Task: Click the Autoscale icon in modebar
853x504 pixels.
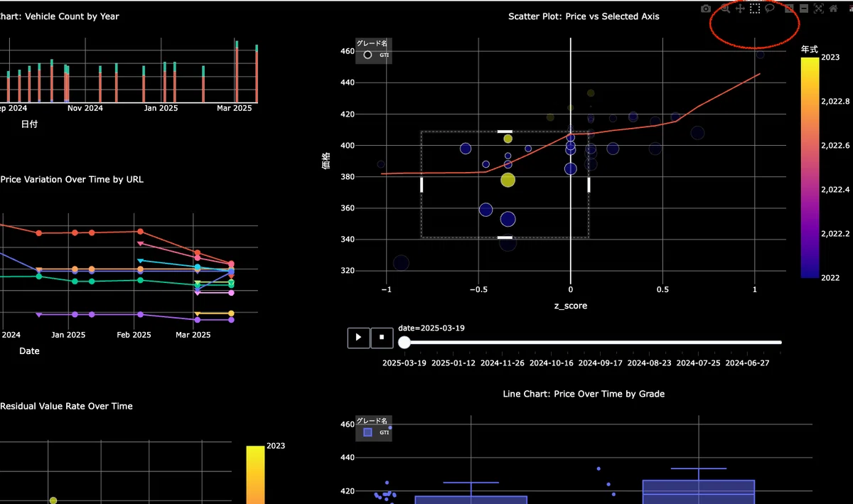Action: [819, 9]
